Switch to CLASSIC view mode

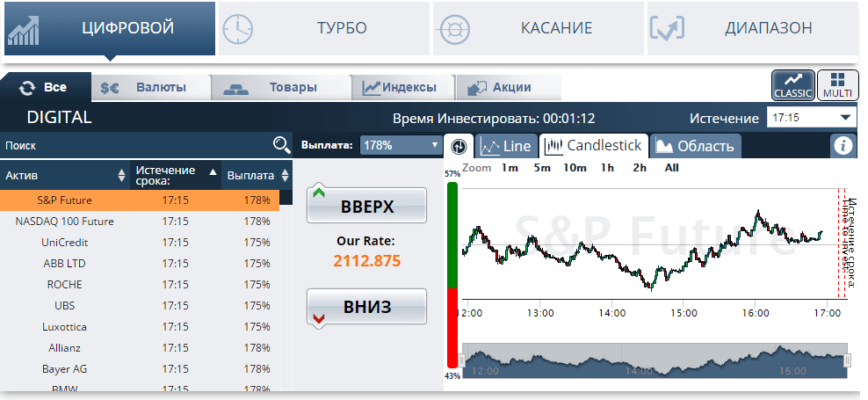792,85
